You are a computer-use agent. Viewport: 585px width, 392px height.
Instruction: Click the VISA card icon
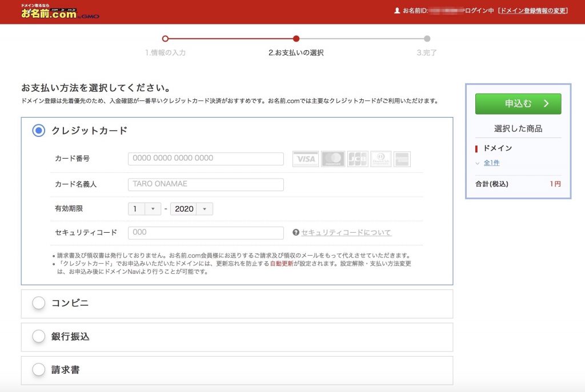click(x=306, y=159)
